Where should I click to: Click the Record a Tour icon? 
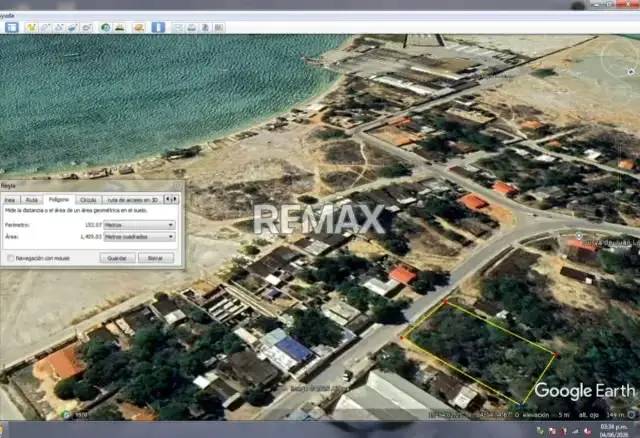click(x=87, y=27)
